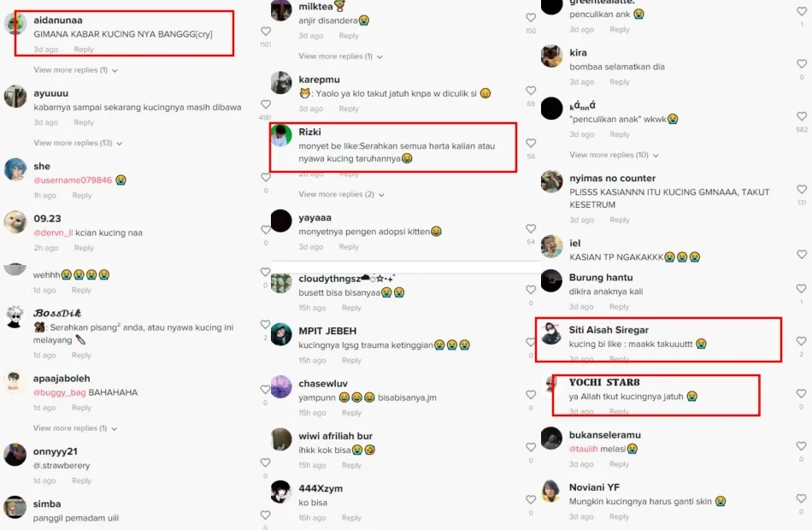Tap heart icon beside Burung hantu comment
The width and height of the screenshot is (812, 530).
[x=801, y=289]
